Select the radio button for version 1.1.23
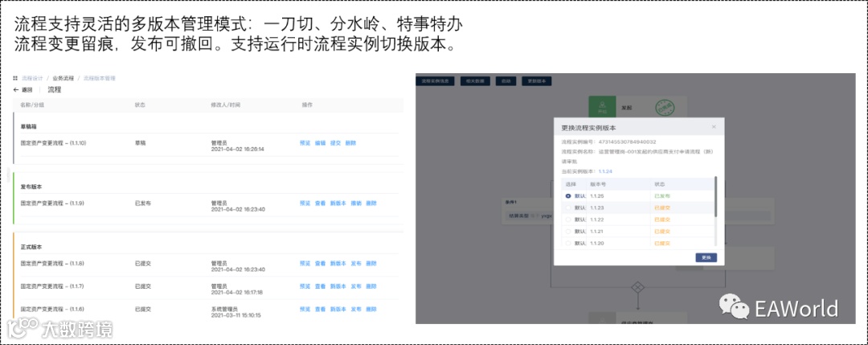868x345 pixels. [568, 207]
